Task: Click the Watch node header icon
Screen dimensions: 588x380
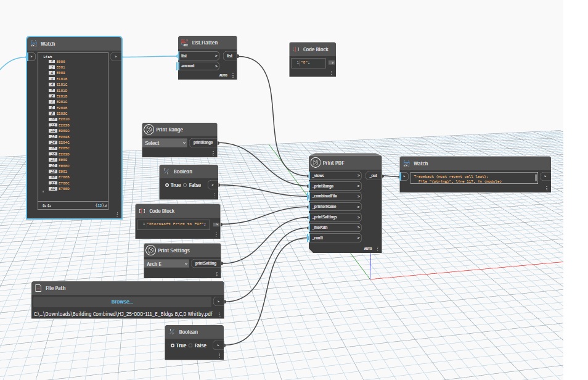Action: tap(34, 43)
